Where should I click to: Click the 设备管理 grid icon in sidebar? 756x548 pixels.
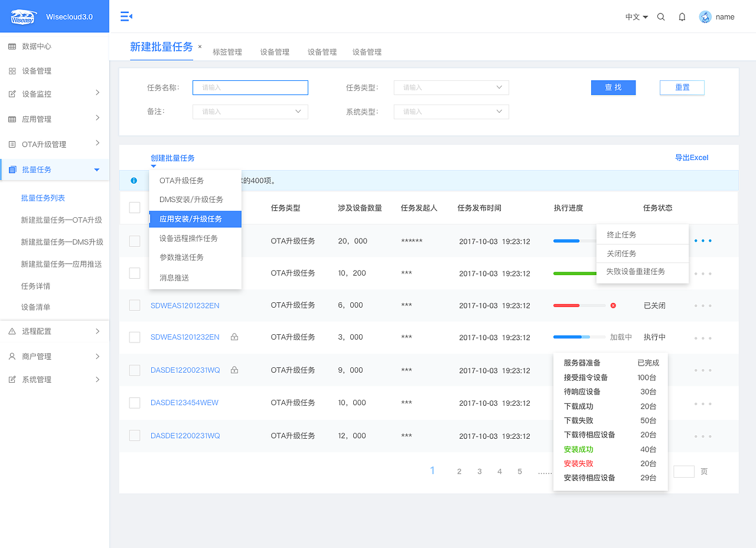click(13, 70)
